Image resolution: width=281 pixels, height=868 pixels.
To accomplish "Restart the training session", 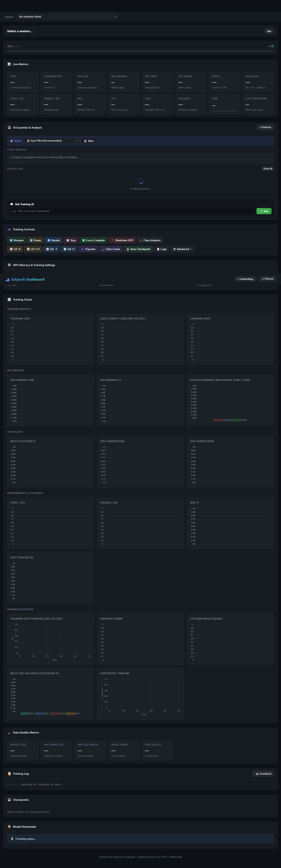I will coord(54,240).
